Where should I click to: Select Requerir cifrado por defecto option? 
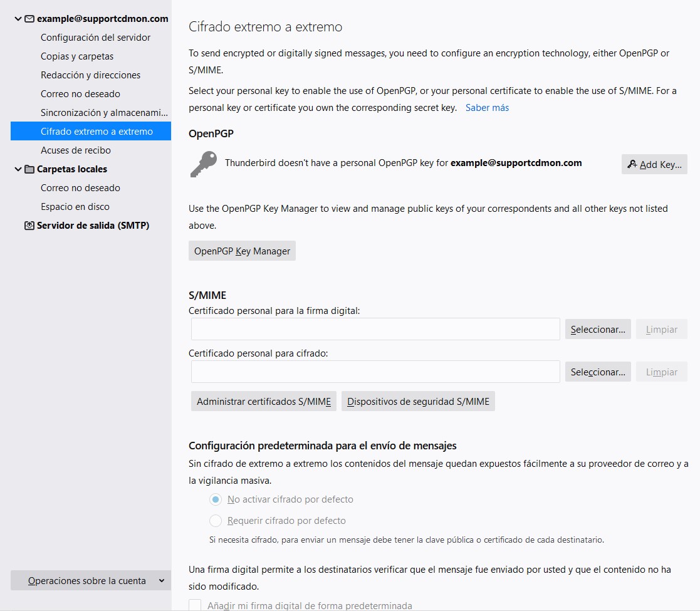tap(216, 521)
